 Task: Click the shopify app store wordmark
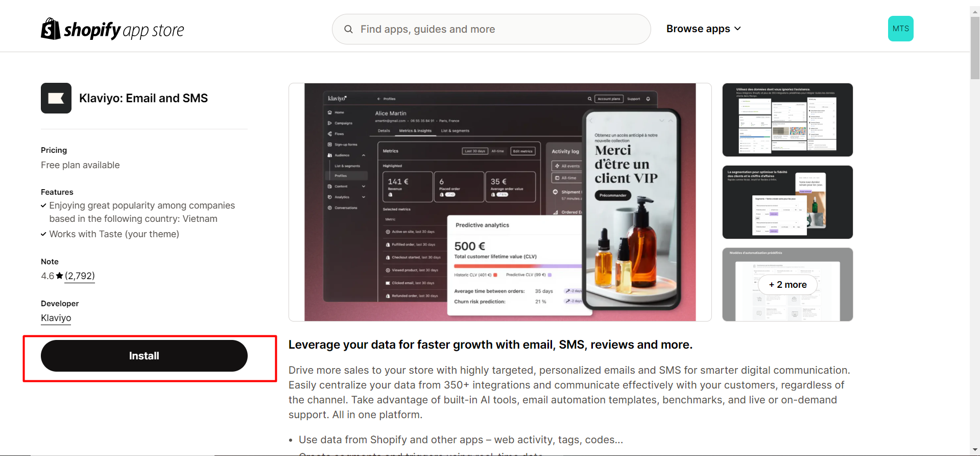[124, 30]
